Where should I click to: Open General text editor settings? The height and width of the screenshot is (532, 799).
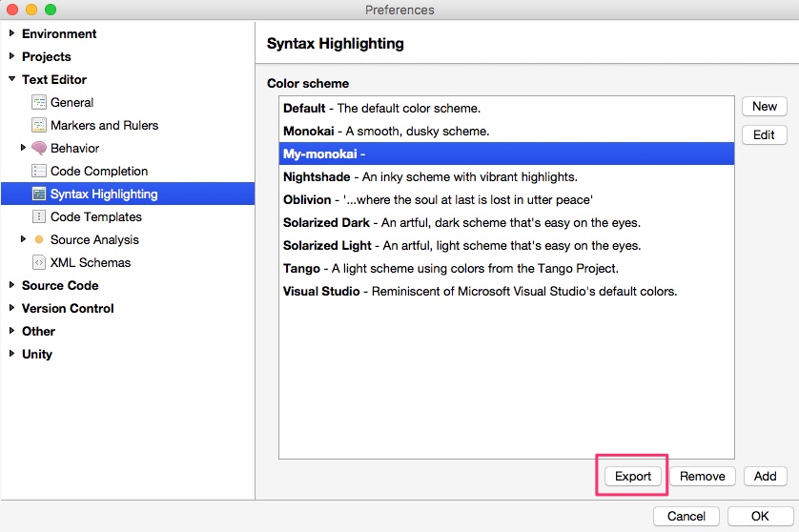72,102
